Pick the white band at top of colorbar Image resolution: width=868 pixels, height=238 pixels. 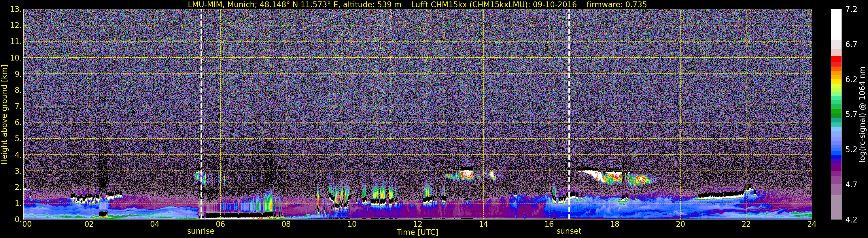pyautogui.click(x=836, y=24)
